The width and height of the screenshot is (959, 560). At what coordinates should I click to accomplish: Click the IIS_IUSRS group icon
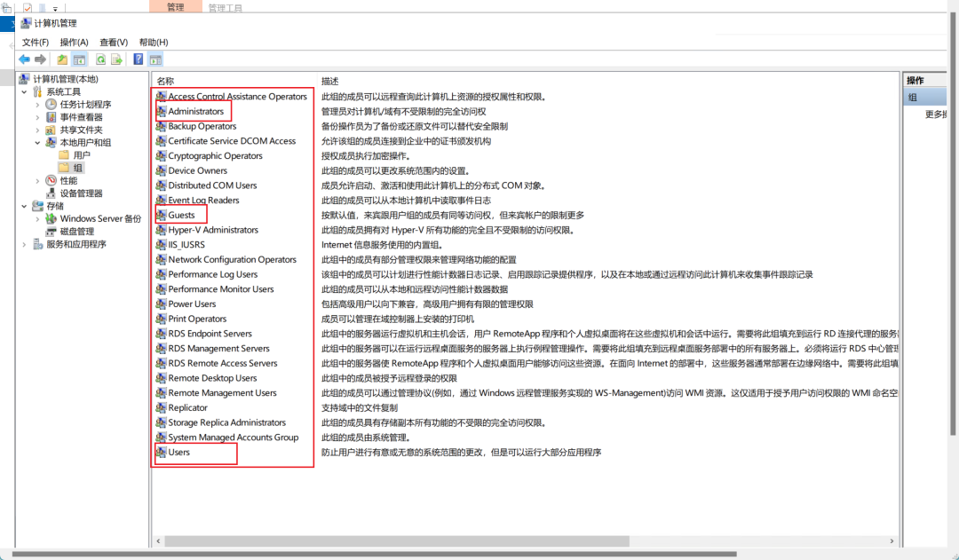(161, 245)
